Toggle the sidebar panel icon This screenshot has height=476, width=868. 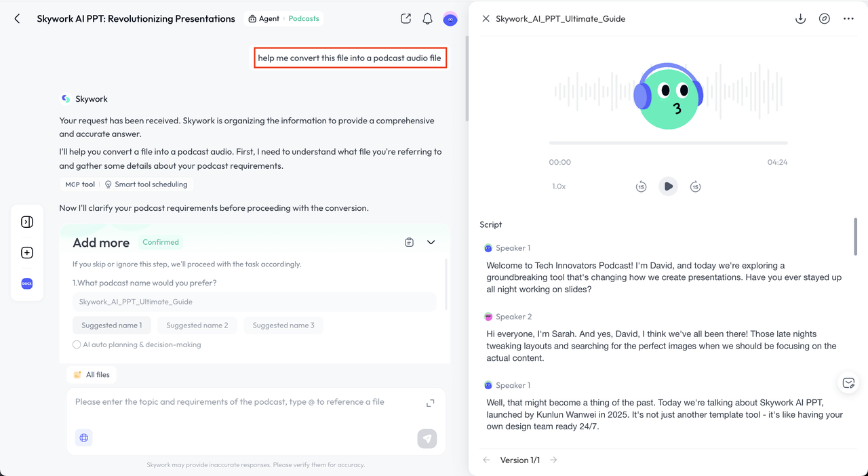coord(27,222)
